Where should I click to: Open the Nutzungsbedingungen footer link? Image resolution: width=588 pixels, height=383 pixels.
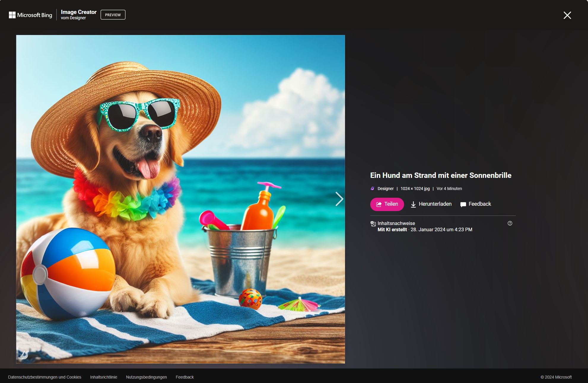point(146,377)
